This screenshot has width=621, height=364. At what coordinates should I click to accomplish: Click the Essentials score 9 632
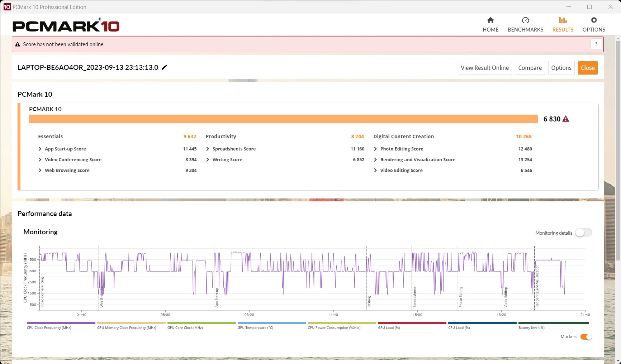pos(190,136)
